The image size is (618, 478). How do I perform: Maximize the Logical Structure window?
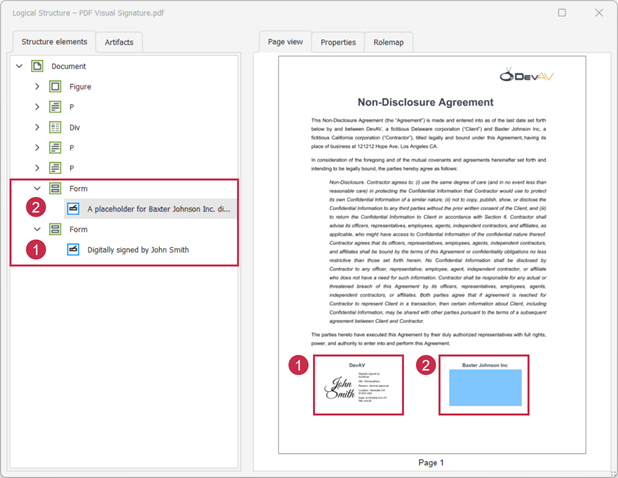click(562, 13)
